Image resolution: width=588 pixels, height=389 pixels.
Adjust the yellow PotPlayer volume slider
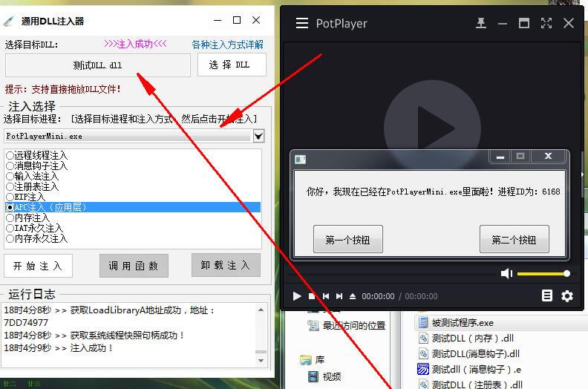point(543,274)
